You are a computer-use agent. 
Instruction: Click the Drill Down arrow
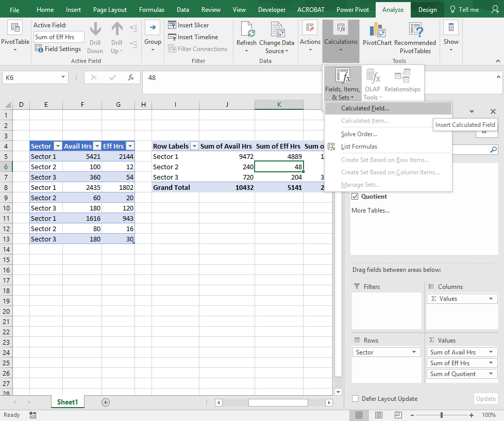click(95, 29)
